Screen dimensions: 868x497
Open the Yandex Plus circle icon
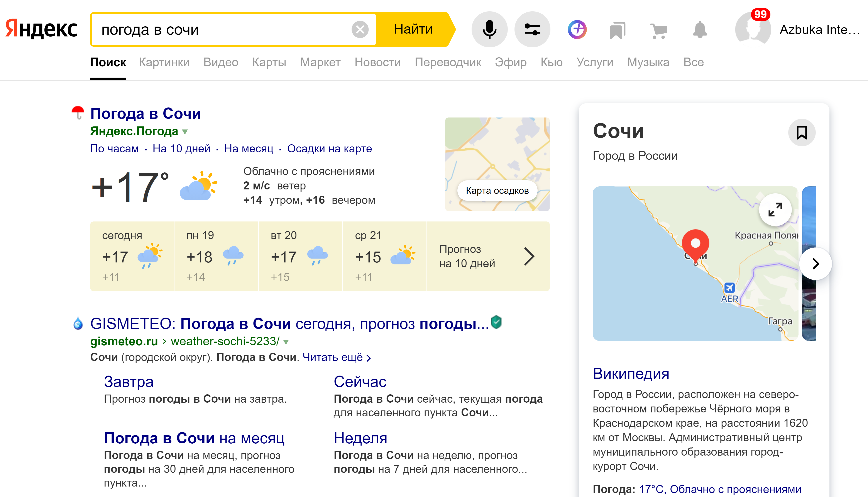577,29
